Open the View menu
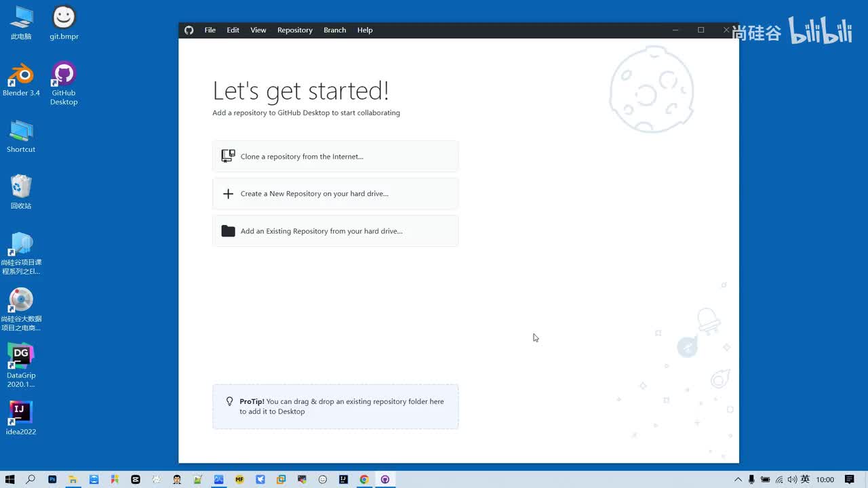868x488 pixels. (x=258, y=30)
